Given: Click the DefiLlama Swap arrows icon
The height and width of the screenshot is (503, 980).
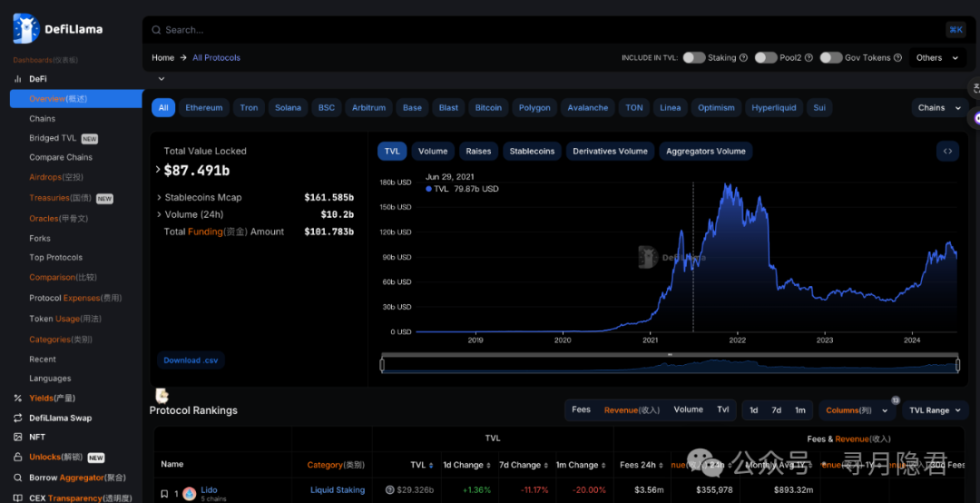Looking at the screenshot, I should [x=18, y=418].
